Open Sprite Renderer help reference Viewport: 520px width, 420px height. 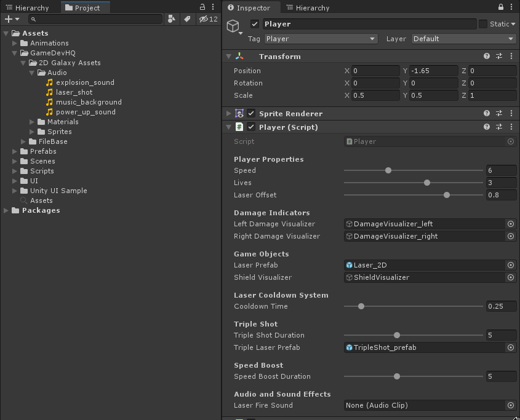(x=487, y=113)
